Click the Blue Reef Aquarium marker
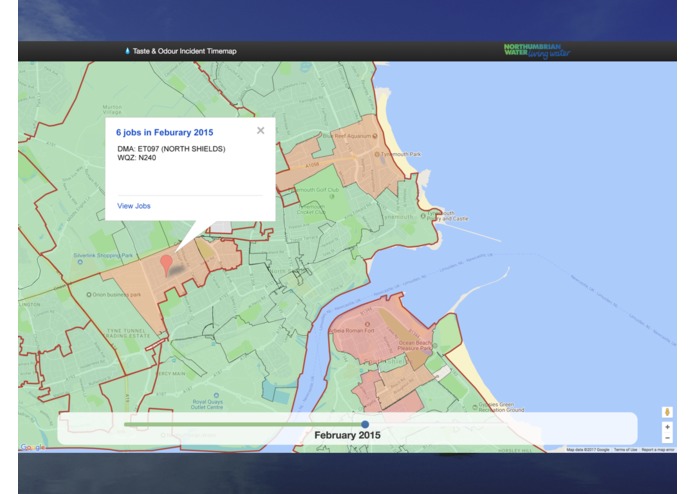695x494 pixels. coord(375,136)
